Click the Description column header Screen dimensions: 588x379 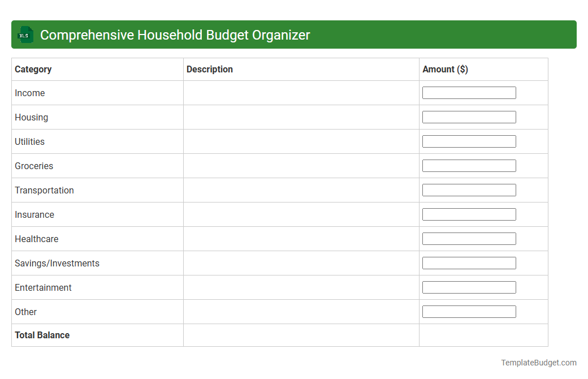[209, 69]
